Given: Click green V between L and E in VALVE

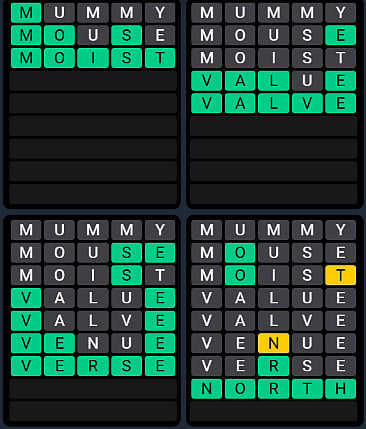Looking at the screenshot, I should click(x=307, y=103).
